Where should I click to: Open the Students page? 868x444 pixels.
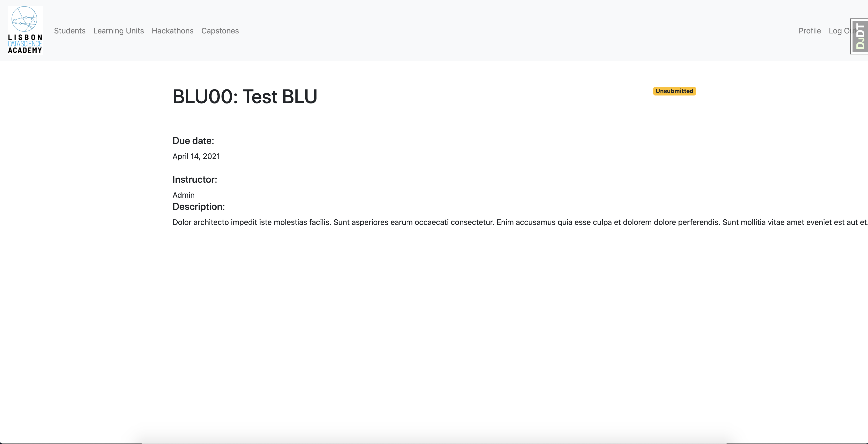coord(69,31)
